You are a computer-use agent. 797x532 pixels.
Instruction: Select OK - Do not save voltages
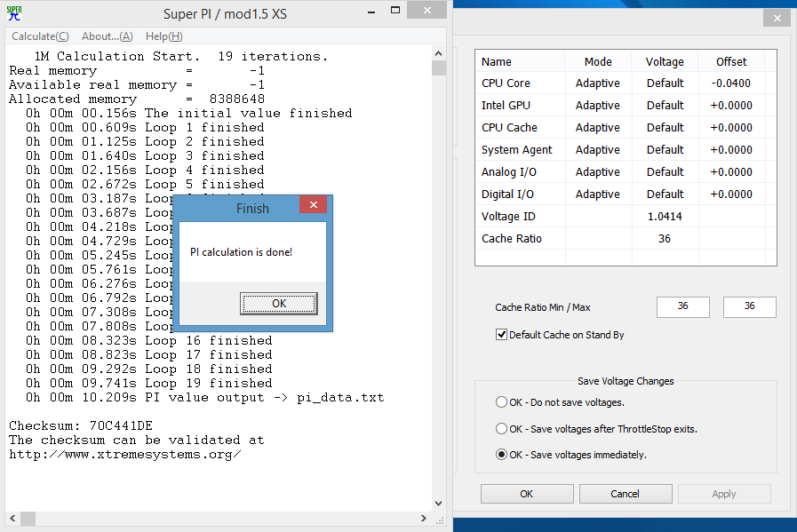[501, 402]
